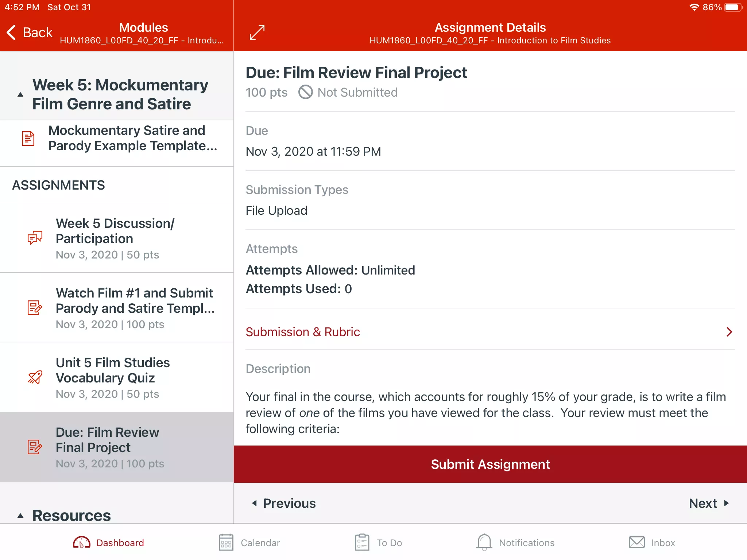Go to the Previous module item
The image size is (747, 560).
point(283,503)
